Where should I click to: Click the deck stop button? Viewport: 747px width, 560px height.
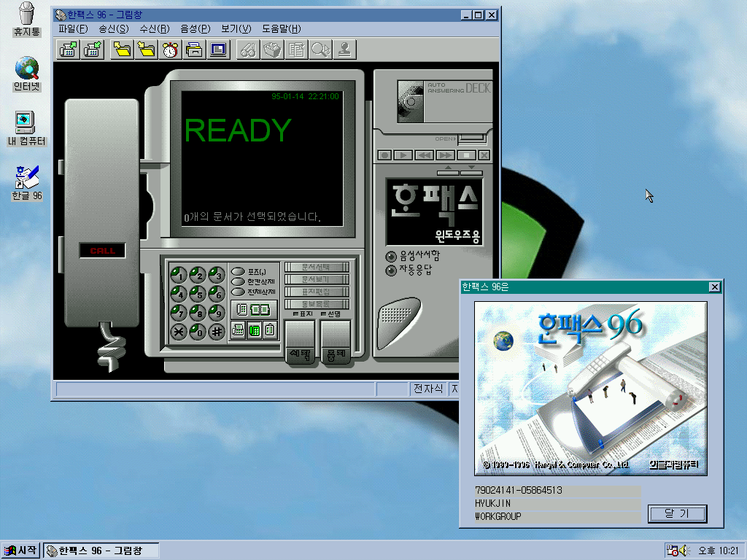click(466, 155)
